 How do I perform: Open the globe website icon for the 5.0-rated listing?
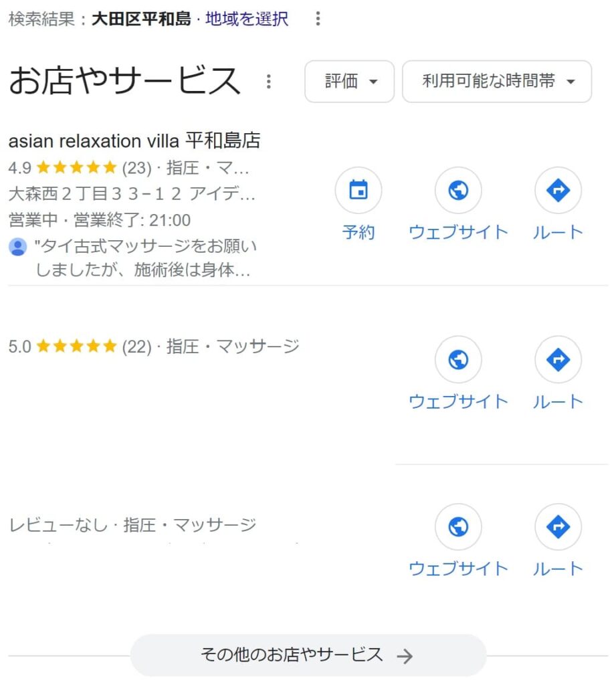[x=458, y=359]
